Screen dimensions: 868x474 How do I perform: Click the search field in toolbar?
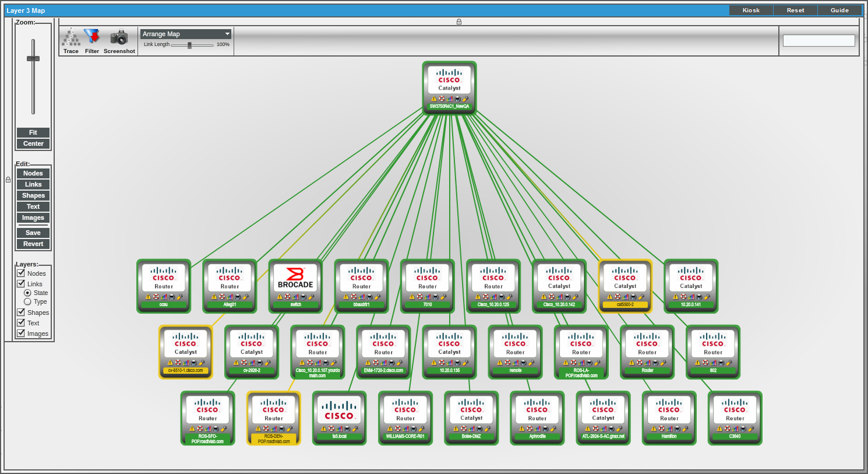pyautogui.click(x=819, y=40)
